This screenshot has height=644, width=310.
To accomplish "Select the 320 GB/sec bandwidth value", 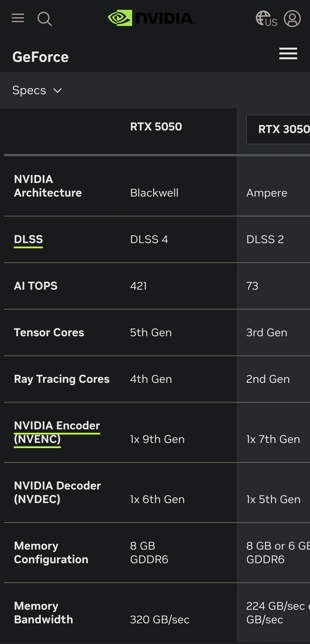I will pos(160,619).
